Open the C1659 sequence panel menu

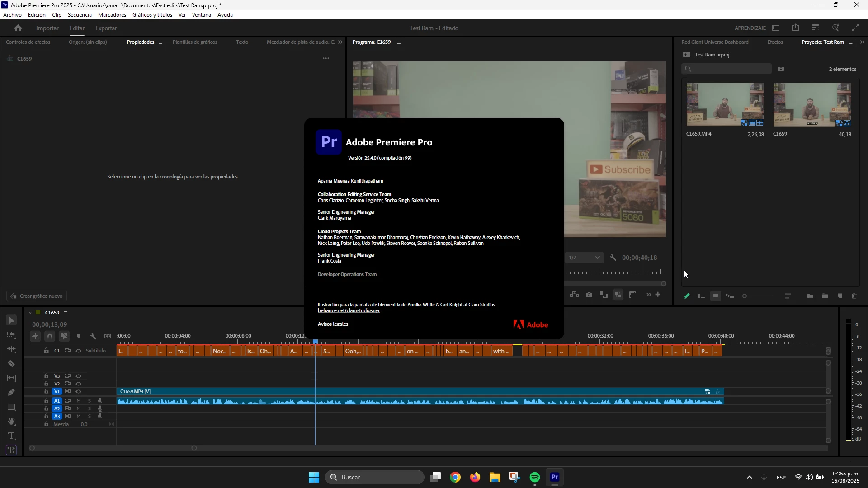coord(66,313)
